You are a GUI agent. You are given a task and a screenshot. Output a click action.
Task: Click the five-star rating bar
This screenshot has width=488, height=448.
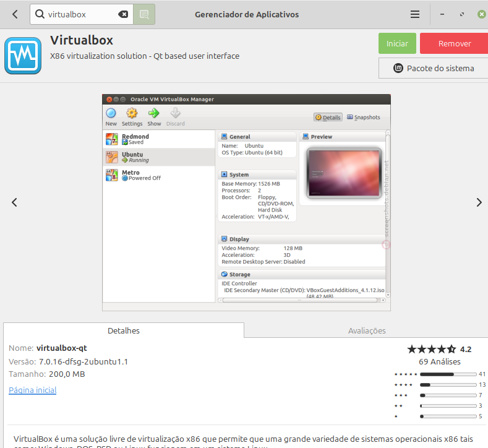[x=448, y=374]
